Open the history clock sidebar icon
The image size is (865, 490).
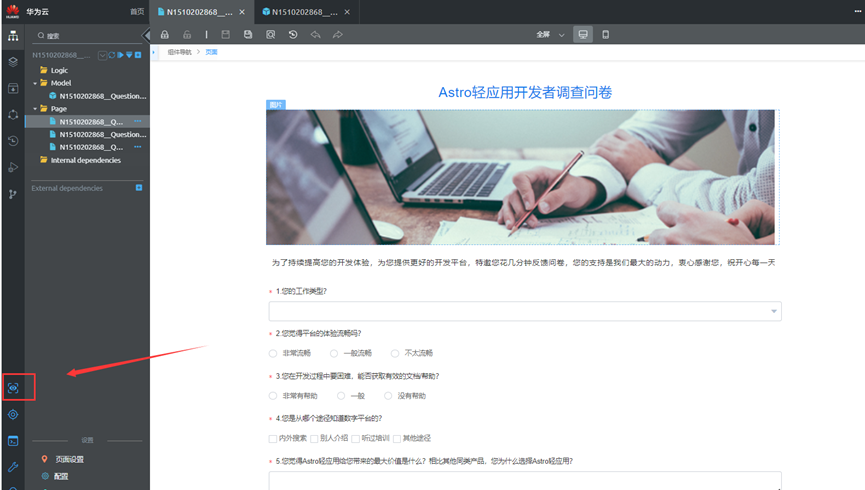pos(13,141)
